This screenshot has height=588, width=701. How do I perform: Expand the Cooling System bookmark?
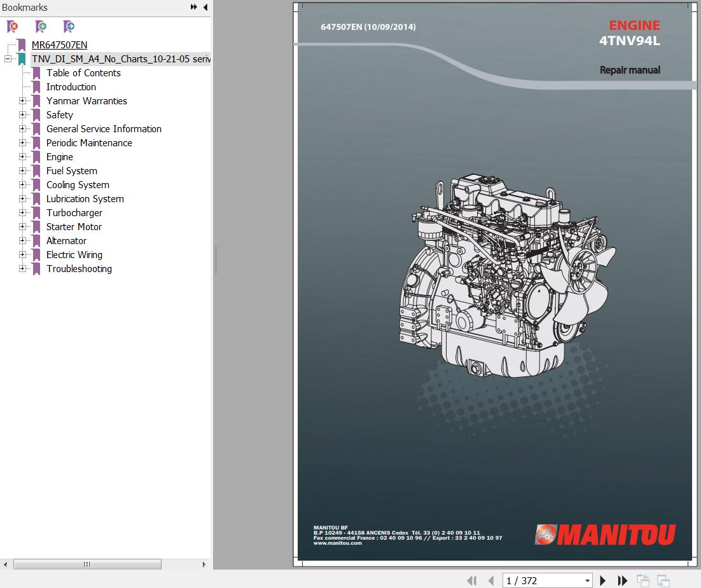[22, 184]
